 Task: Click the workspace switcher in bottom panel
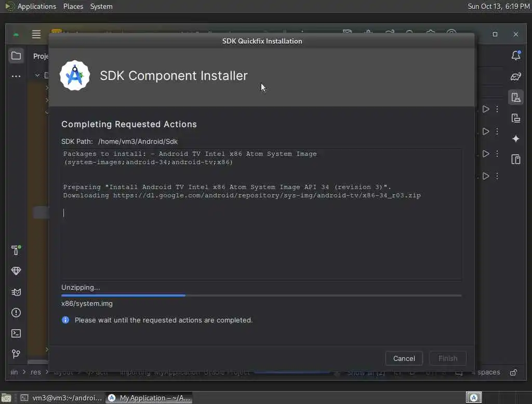474,398
